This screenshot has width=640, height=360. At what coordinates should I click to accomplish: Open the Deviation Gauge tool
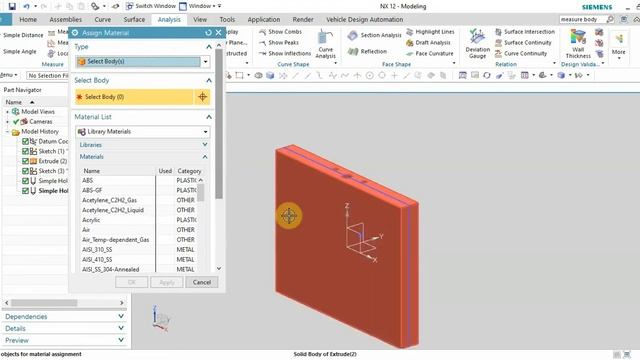[477, 44]
